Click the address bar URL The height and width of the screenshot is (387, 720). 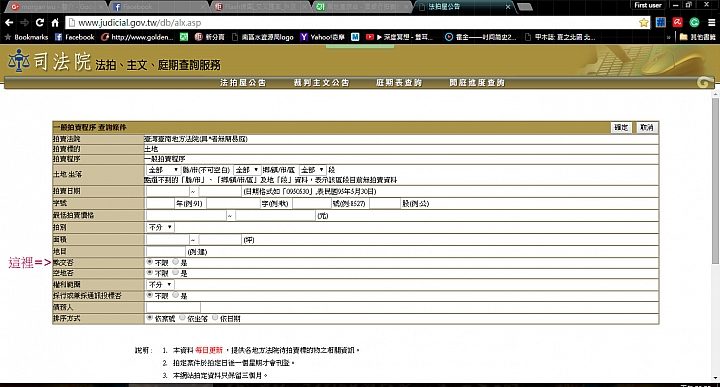point(140,22)
